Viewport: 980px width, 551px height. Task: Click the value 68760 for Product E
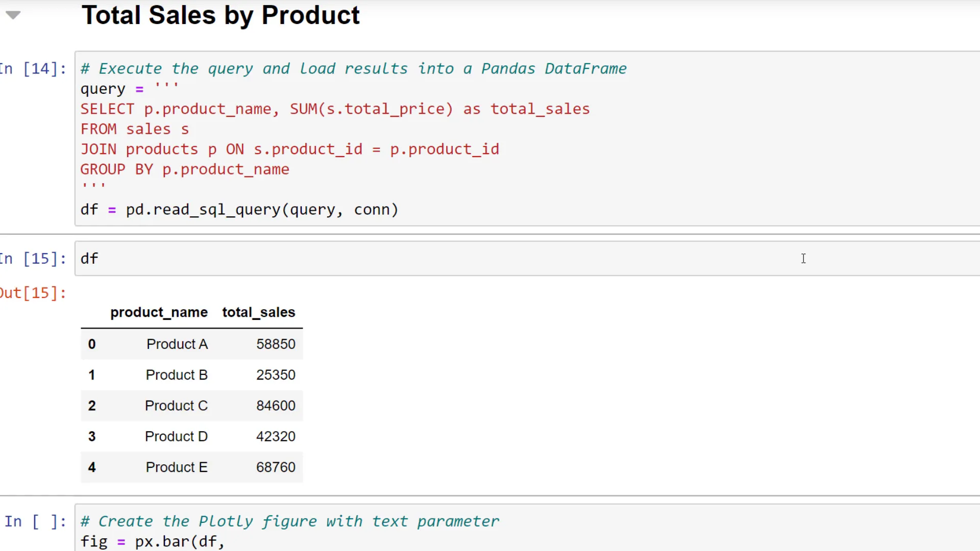[x=276, y=467]
